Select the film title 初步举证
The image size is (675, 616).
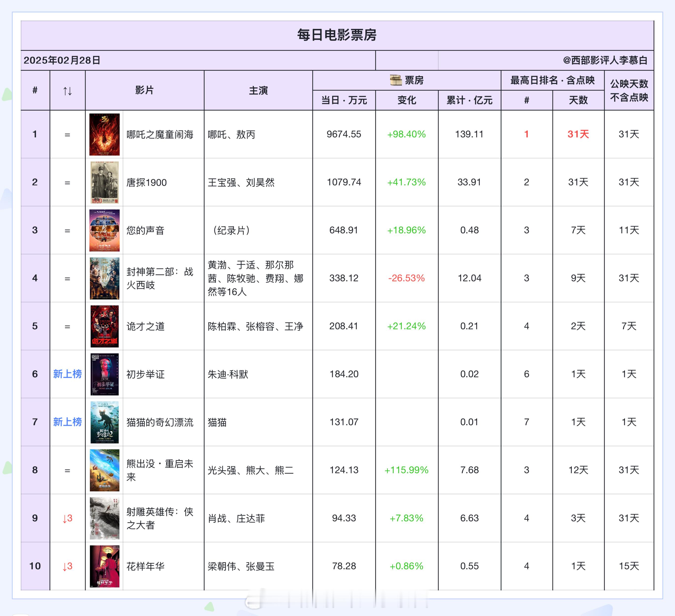[x=145, y=374]
